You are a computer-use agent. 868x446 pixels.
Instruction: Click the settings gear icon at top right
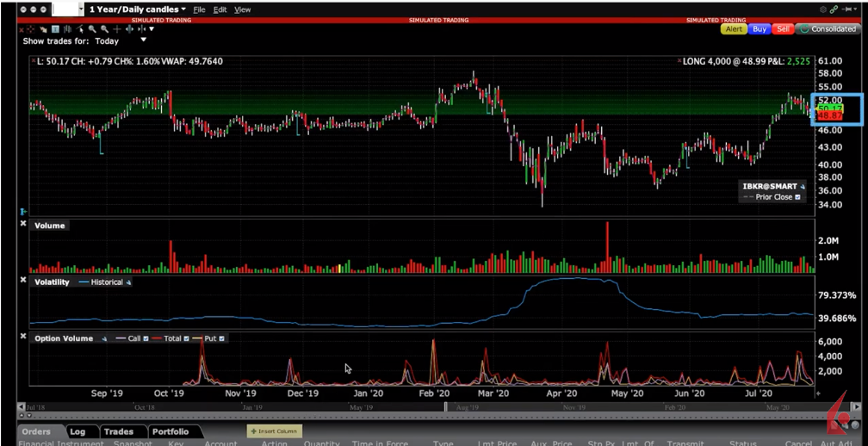pos(822,9)
